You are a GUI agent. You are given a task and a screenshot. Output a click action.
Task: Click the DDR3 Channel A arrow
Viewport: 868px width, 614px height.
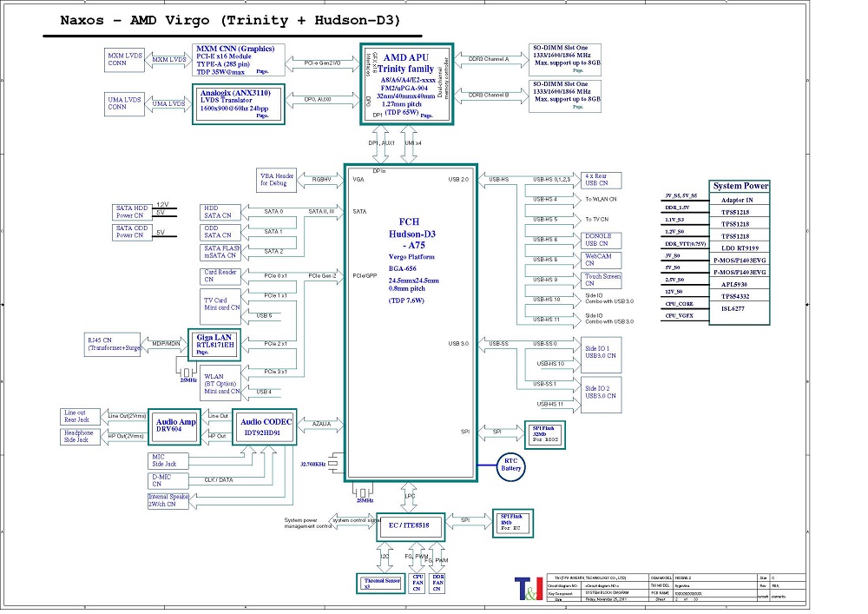pos(490,59)
